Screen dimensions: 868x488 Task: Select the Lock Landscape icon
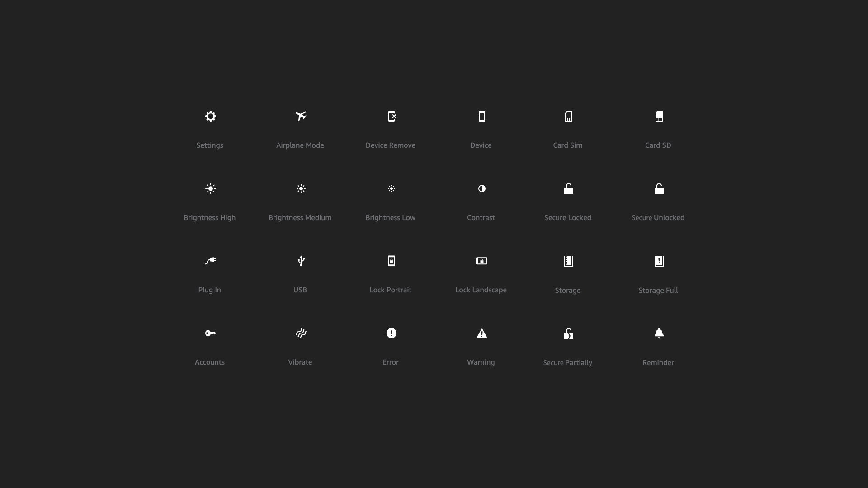pos(481,261)
